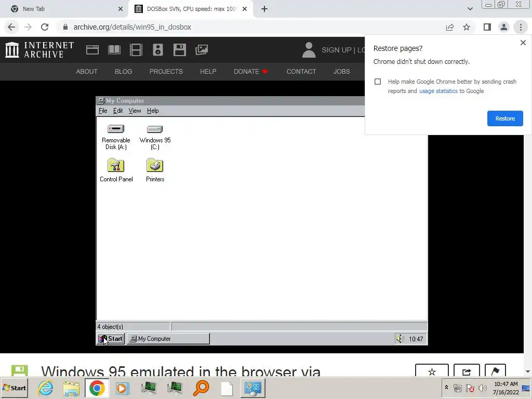Open the Web archive icon in header
Screen dimensions: 532x399
tap(92, 50)
